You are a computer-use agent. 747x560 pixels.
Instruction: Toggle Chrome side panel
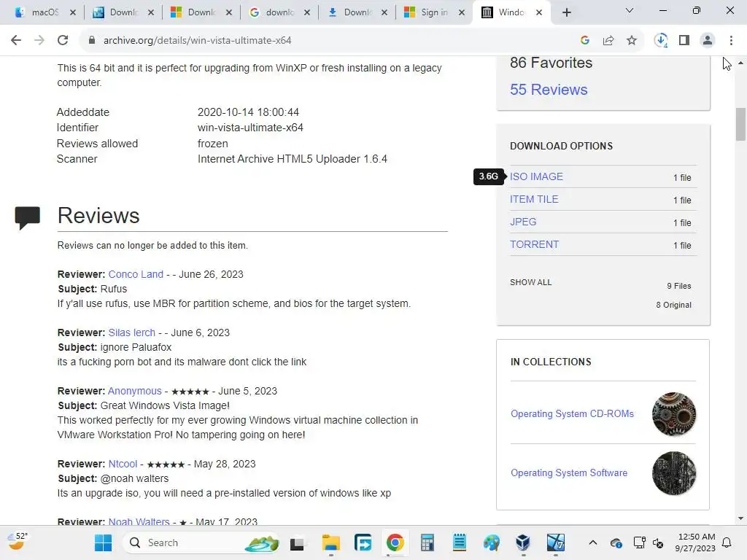684,41
